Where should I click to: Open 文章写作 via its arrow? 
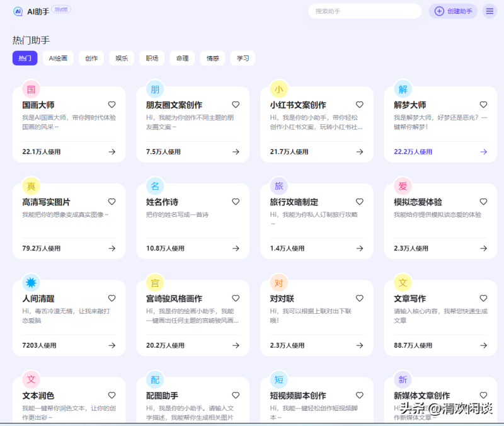483,345
